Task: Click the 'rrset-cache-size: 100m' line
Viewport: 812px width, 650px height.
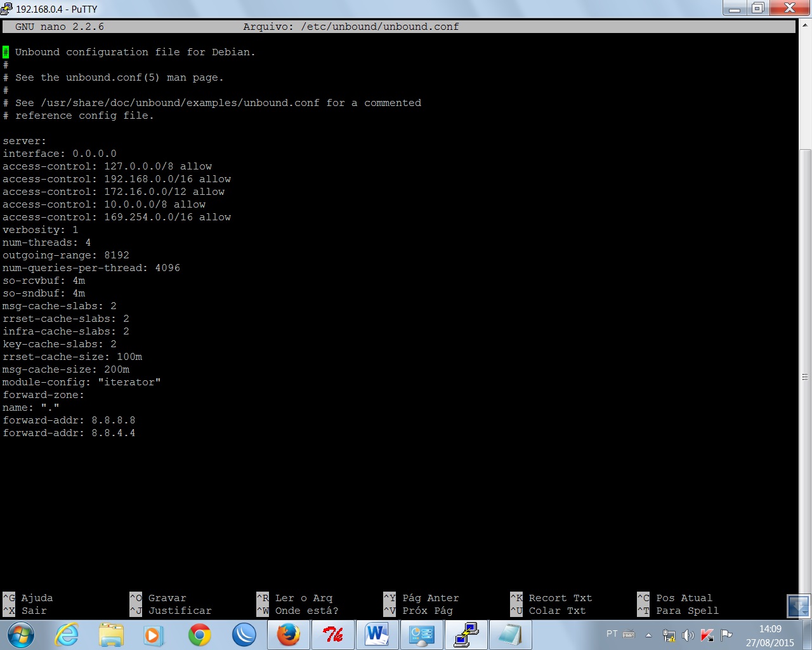Action: 72,357
